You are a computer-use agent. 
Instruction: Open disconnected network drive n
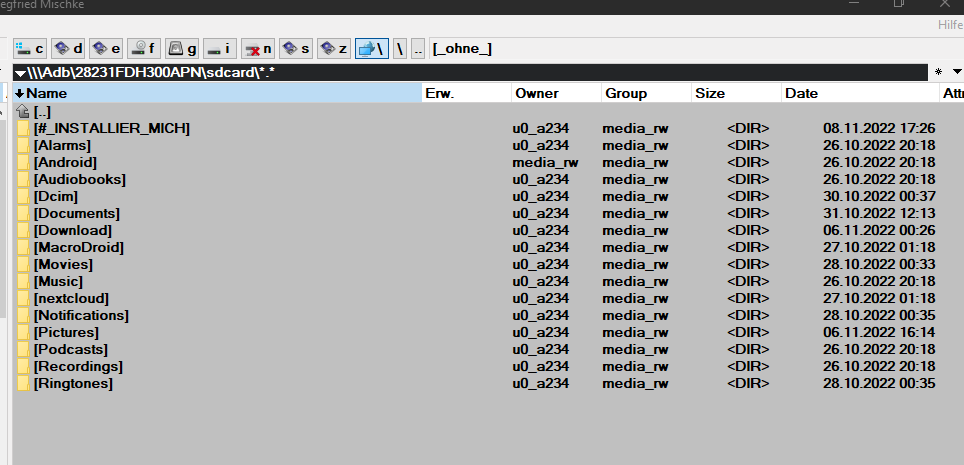[258, 48]
